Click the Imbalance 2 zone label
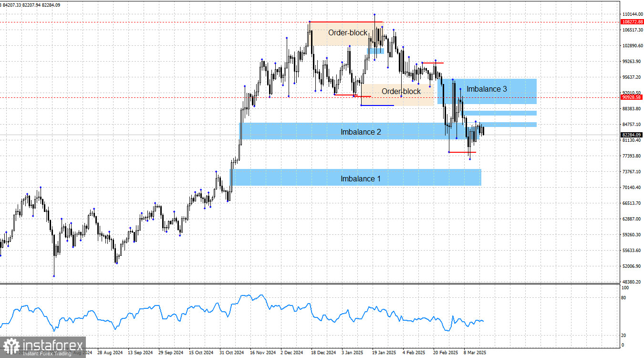Screen dimensions: 644x358 click(361, 132)
